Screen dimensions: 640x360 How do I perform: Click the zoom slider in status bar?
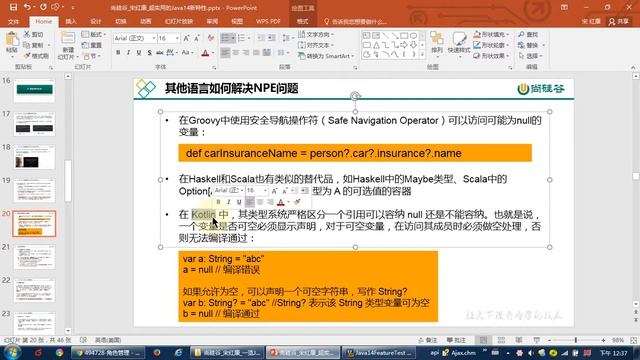576,340
